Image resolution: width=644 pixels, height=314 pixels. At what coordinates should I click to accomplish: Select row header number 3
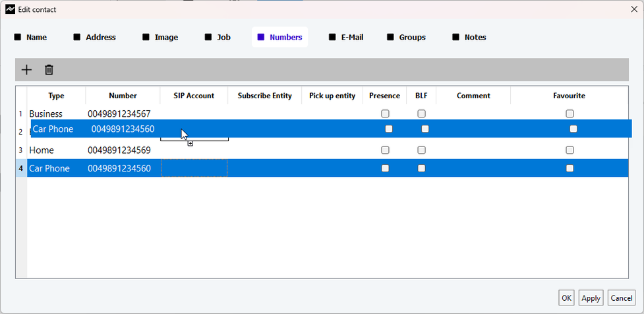(x=21, y=150)
